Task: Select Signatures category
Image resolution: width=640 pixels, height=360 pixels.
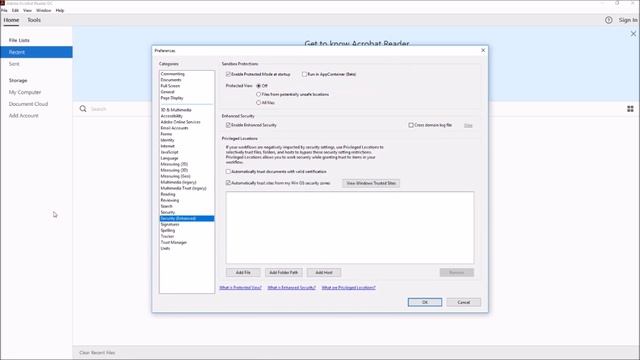Action: pyautogui.click(x=170, y=224)
